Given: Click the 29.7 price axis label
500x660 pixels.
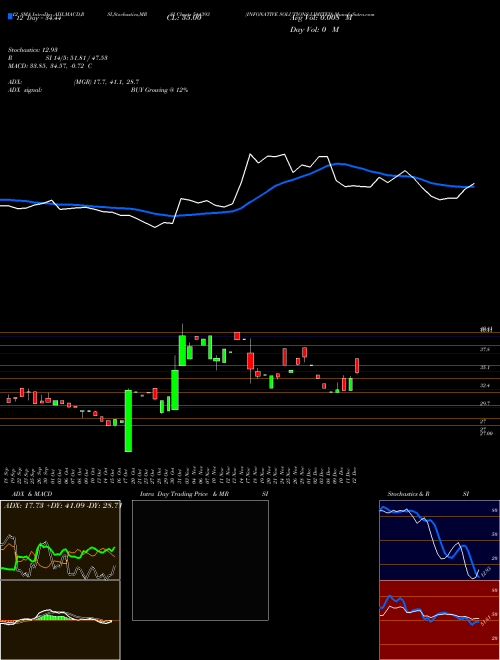Looking at the screenshot, I should (x=485, y=403).
